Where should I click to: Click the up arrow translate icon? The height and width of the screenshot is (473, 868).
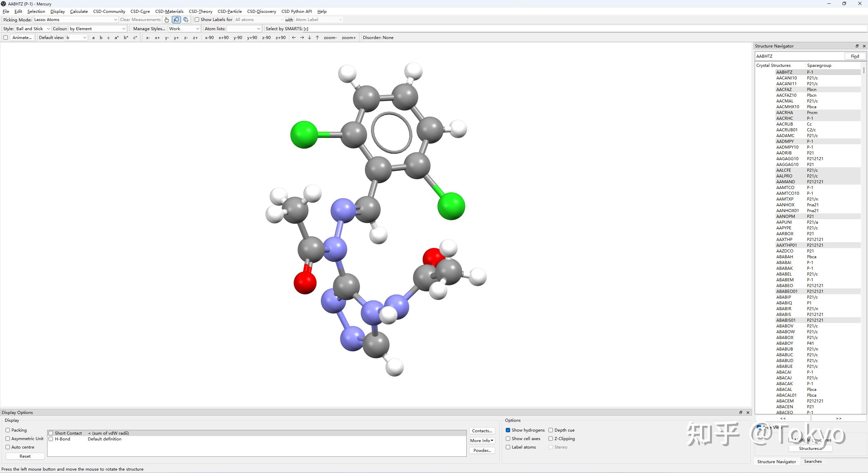click(x=317, y=38)
